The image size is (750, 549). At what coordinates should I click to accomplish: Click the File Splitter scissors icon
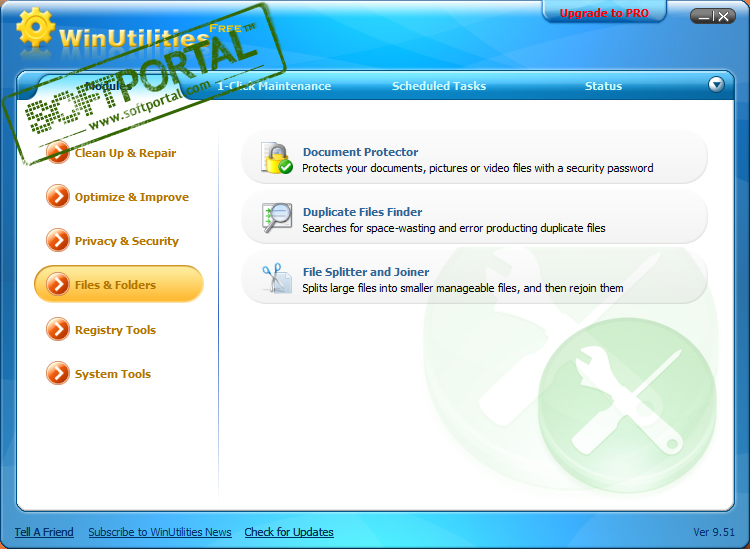(x=276, y=278)
